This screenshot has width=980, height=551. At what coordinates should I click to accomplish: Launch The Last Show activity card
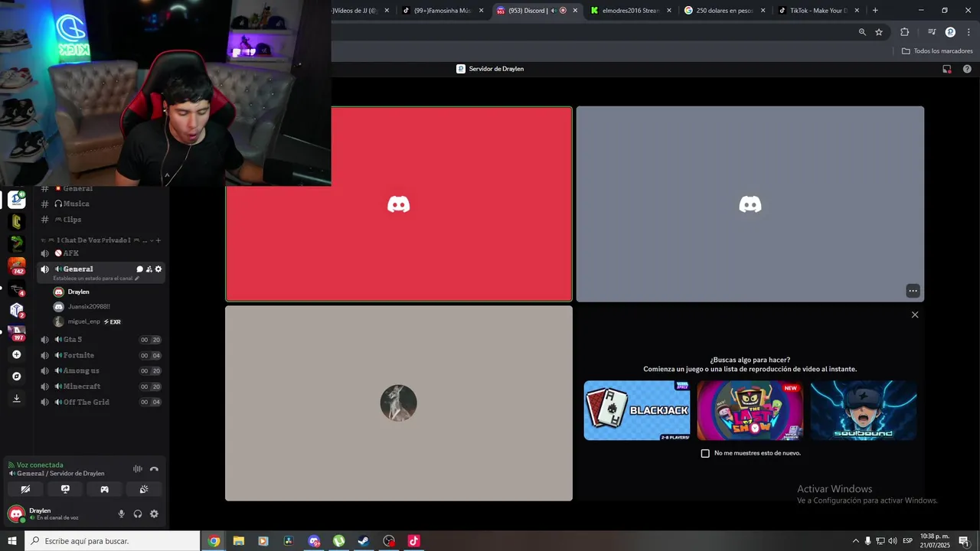coord(750,410)
